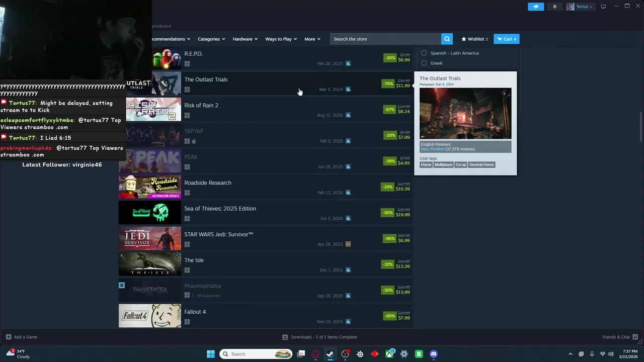Click the Horror user tag
644x362 pixels.
[426, 165]
